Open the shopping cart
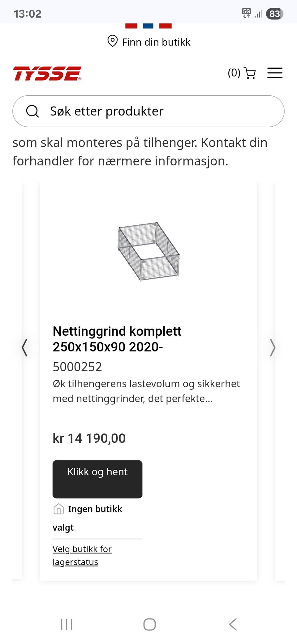Image resolution: width=297 pixels, height=644 pixels. (x=250, y=73)
